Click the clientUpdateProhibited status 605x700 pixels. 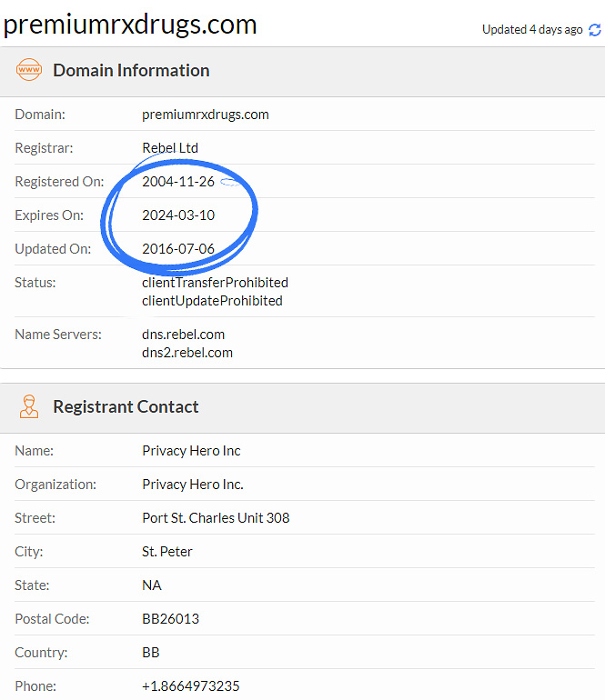pos(212,301)
